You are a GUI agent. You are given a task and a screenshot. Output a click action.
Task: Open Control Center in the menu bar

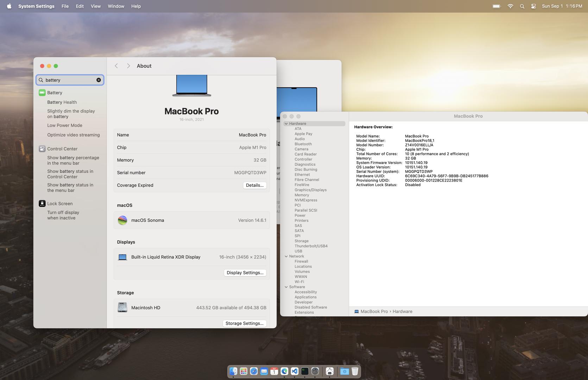tap(533, 6)
